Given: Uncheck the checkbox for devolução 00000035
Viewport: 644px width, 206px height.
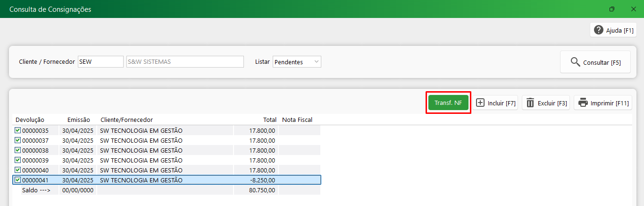Looking at the screenshot, I should coord(18,130).
